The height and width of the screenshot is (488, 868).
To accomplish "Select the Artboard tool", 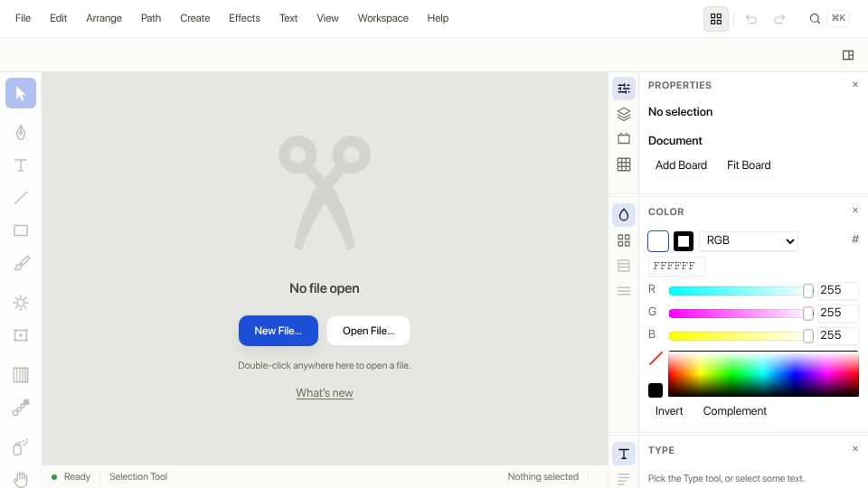I will pos(21,335).
